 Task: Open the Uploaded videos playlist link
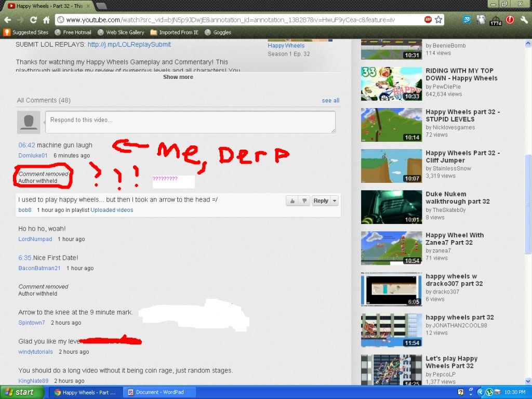pyautogui.click(x=112, y=210)
